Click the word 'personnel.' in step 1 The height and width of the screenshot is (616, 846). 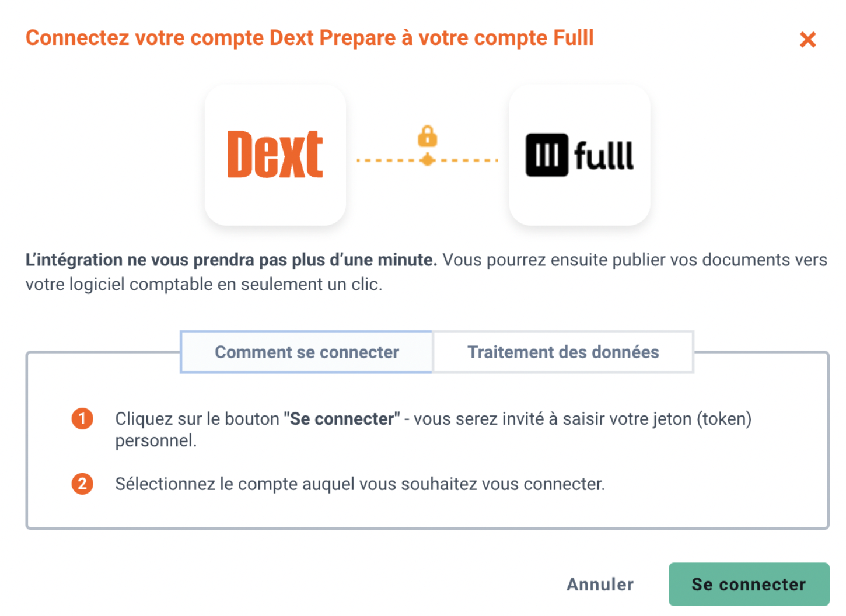156,441
